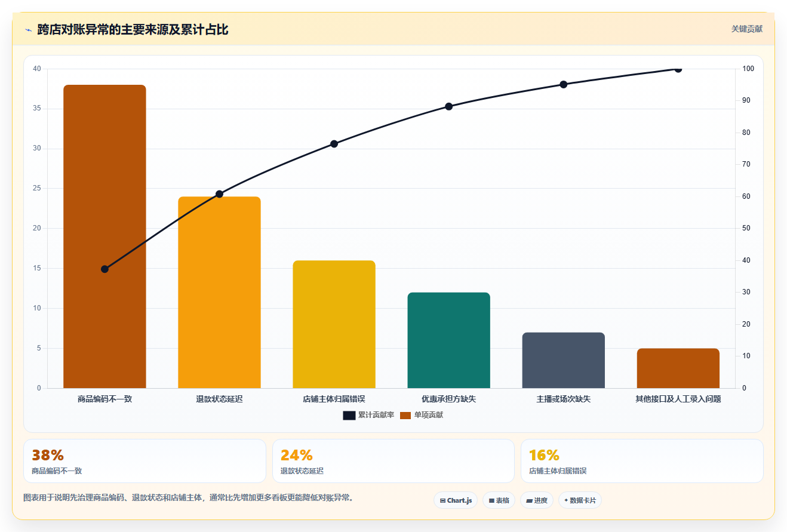This screenshot has height=532, width=787.
Task: Click the dark 累计贡献率 legend color box
Action: [x=349, y=416]
